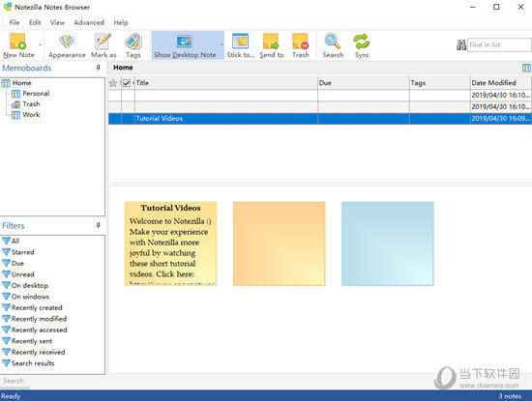Select the Tutorial Videos list row

319,119
